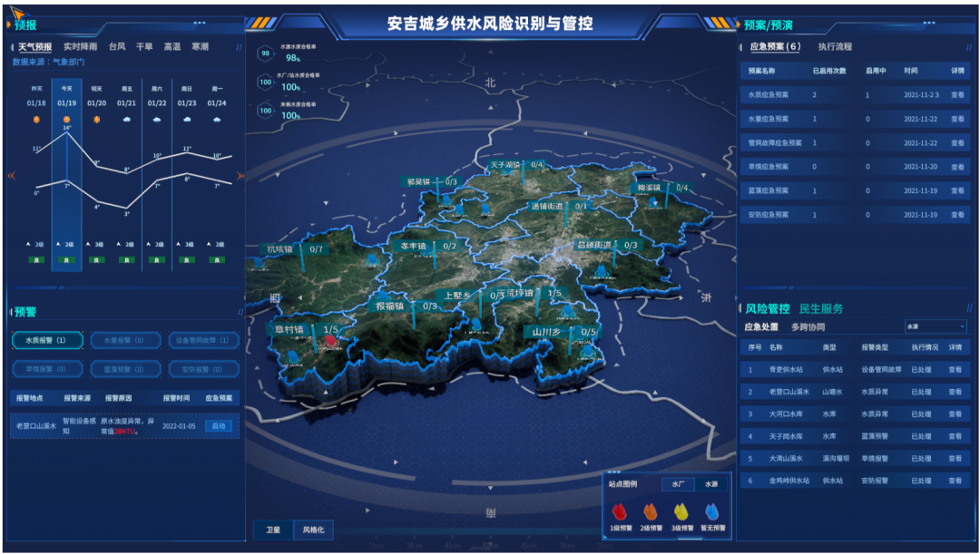Click the orange right arrow of weather chart

240,176
